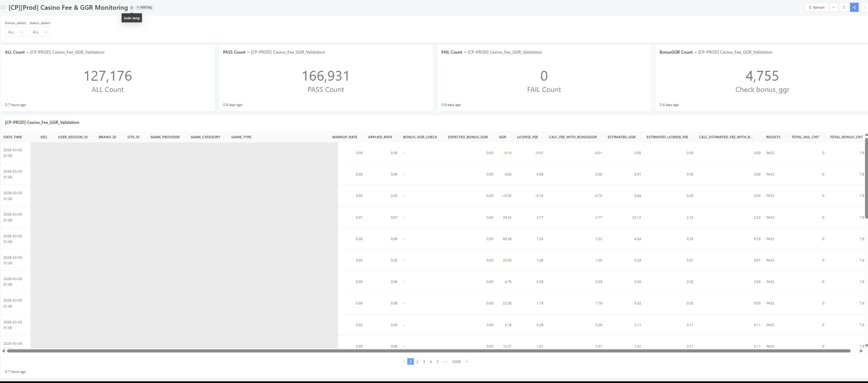Expand the auto-refresh interval dropdown arrow
The width and height of the screenshot is (868, 383).
(x=834, y=7)
